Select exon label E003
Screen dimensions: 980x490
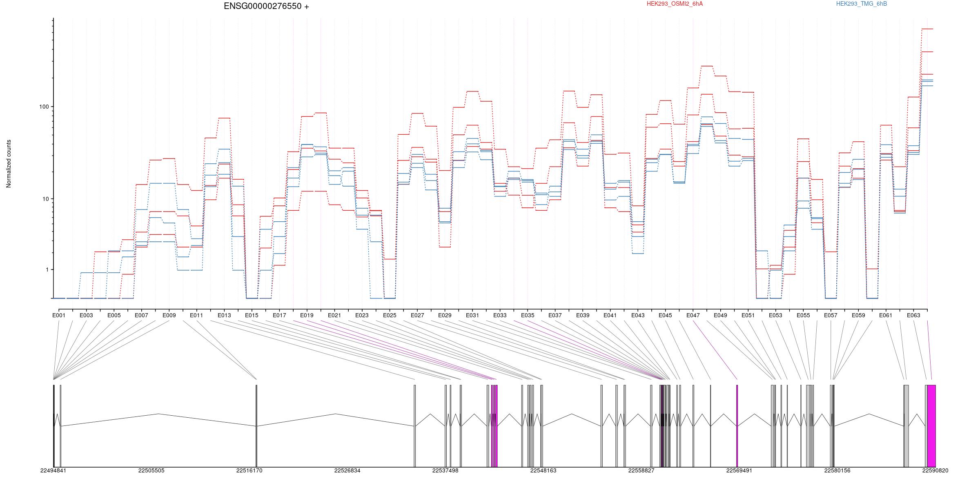(x=86, y=315)
